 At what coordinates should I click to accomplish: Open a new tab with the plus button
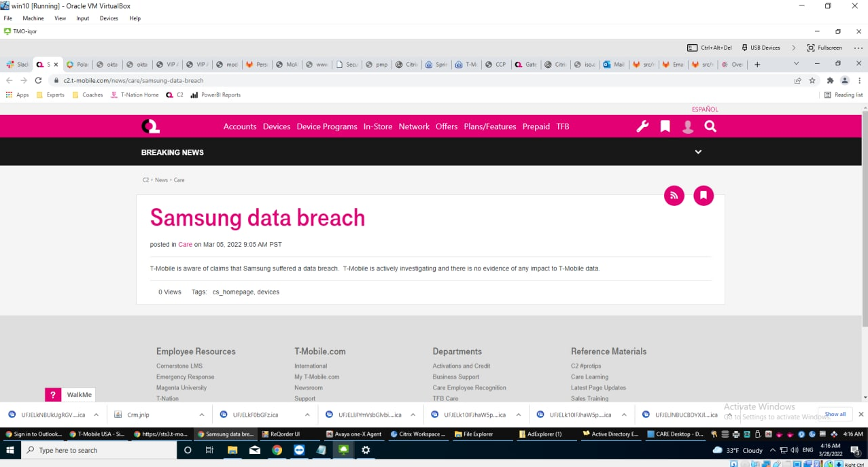pyautogui.click(x=757, y=65)
